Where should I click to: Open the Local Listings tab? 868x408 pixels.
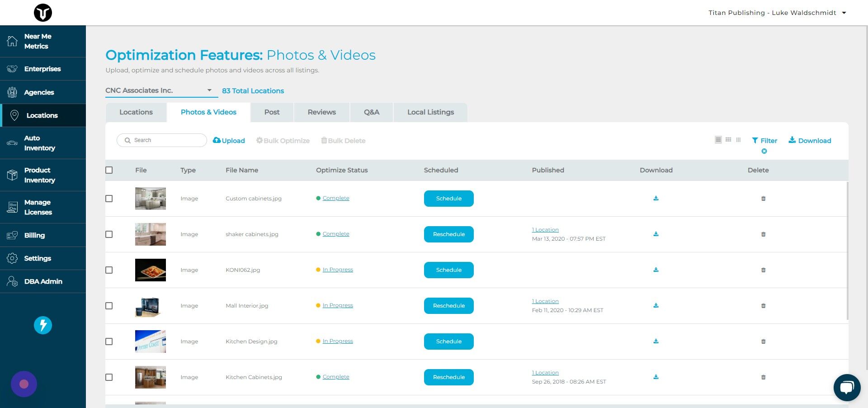point(430,112)
